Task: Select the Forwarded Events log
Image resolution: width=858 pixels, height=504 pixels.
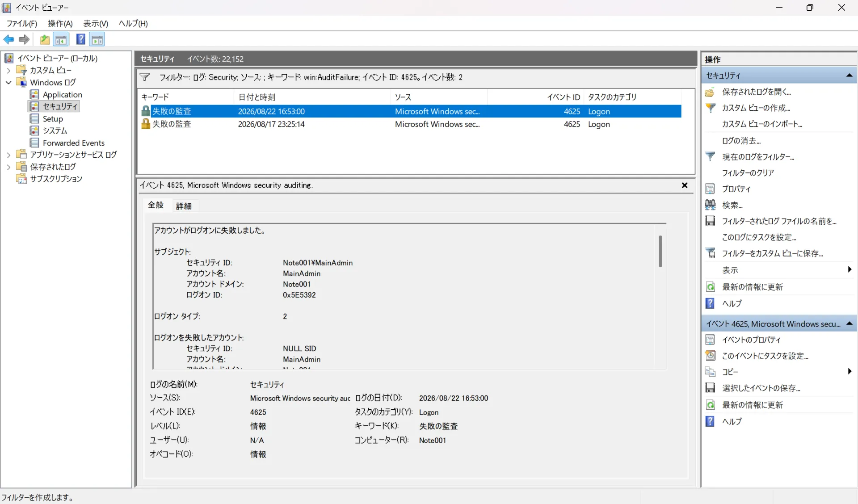Action: point(73,143)
